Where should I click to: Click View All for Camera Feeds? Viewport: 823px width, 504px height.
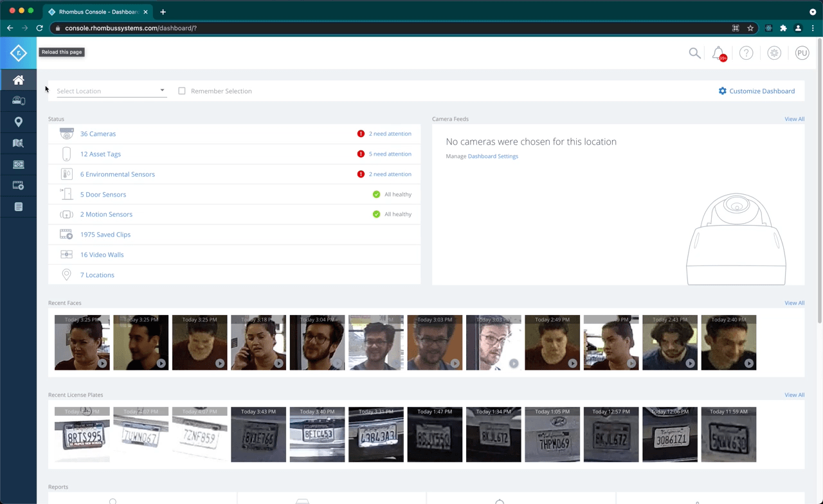pyautogui.click(x=794, y=119)
